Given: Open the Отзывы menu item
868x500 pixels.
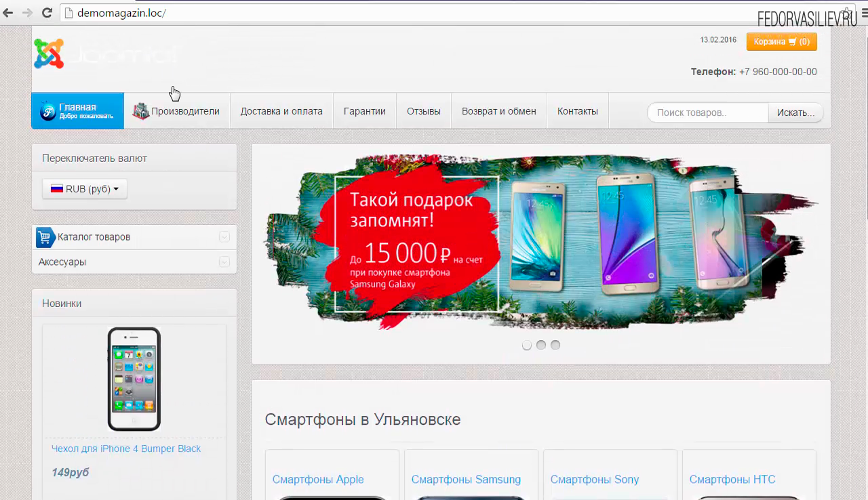Looking at the screenshot, I should coord(424,111).
